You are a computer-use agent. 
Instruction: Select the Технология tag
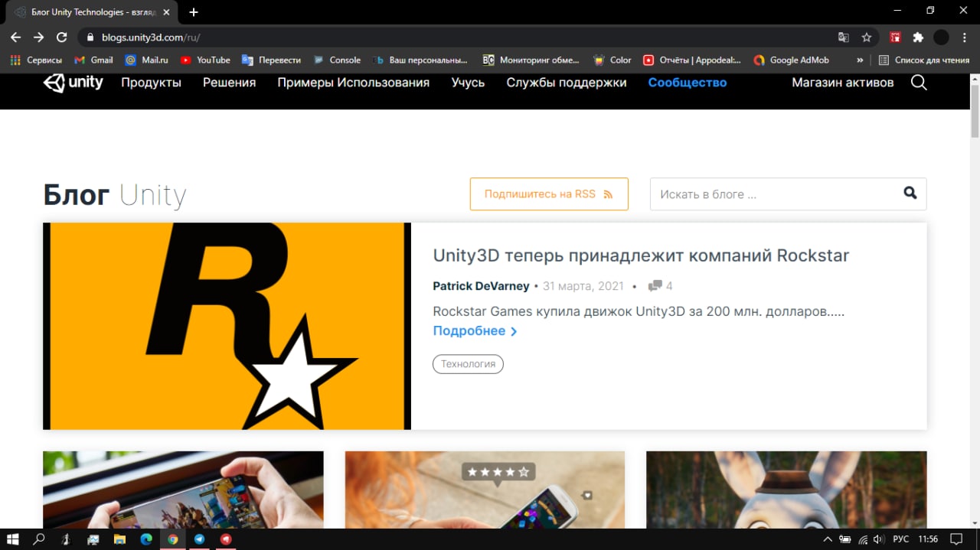[x=468, y=364]
